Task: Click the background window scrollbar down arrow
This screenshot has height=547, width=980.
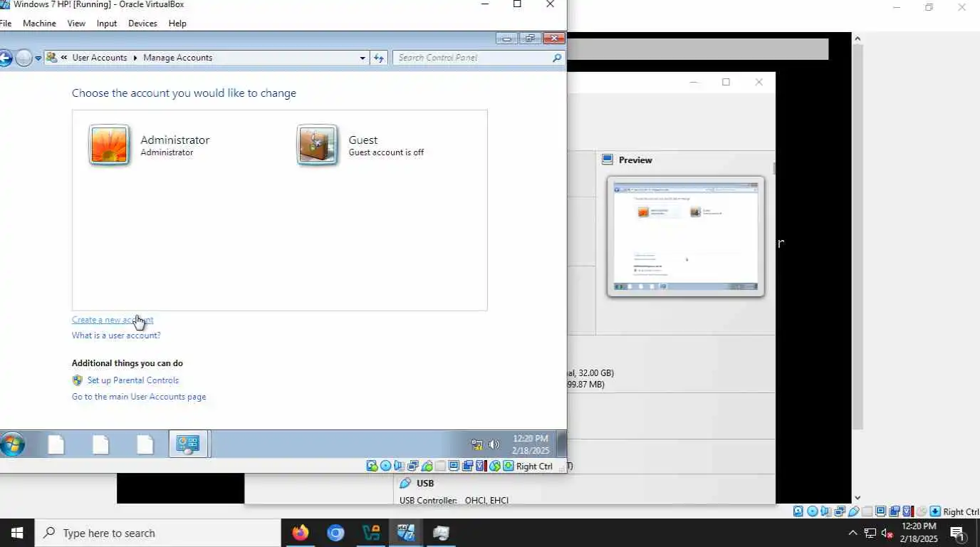Action: (x=857, y=498)
